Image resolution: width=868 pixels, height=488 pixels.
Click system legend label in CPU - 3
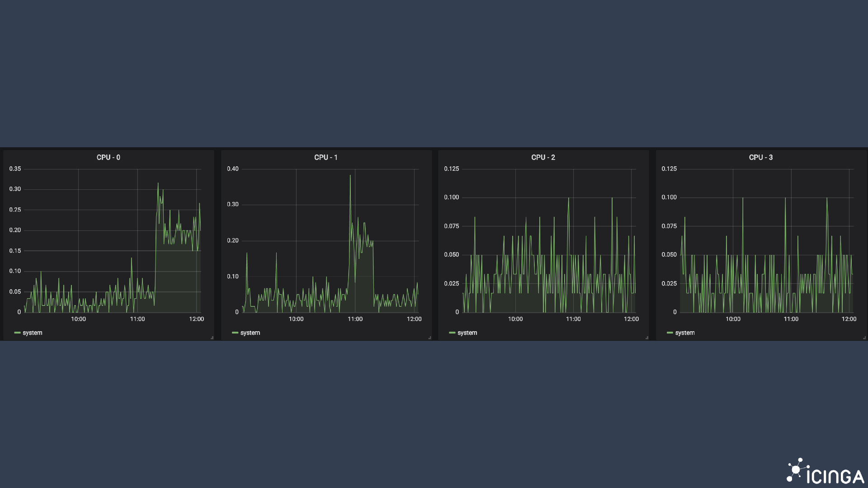click(x=684, y=333)
